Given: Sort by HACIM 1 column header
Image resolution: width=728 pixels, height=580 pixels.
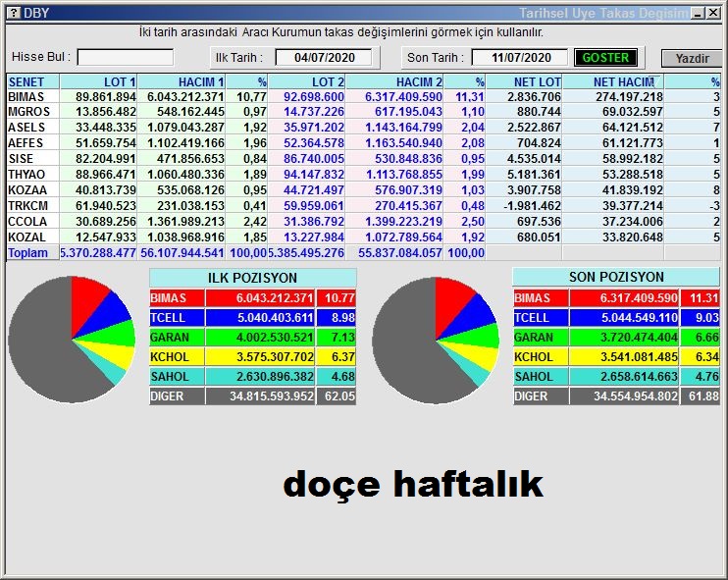Looking at the screenshot, I should (182, 81).
